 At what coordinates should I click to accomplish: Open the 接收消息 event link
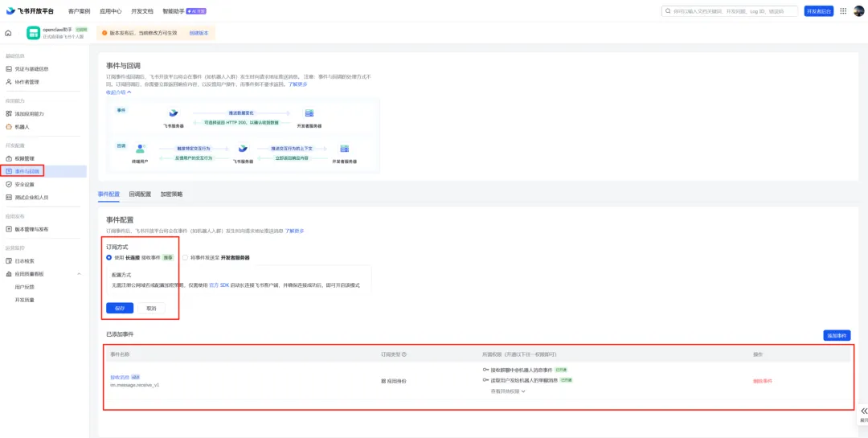tap(120, 377)
